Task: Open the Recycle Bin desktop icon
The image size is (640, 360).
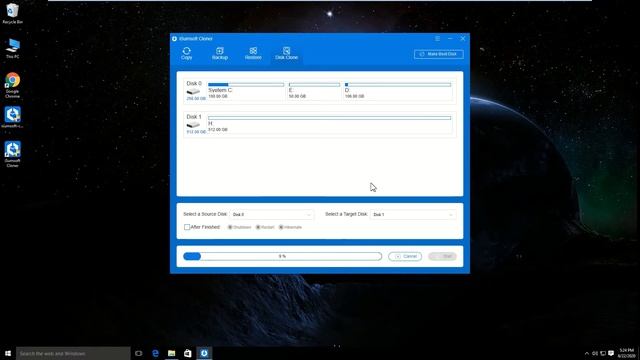Action: tap(13, 13)
